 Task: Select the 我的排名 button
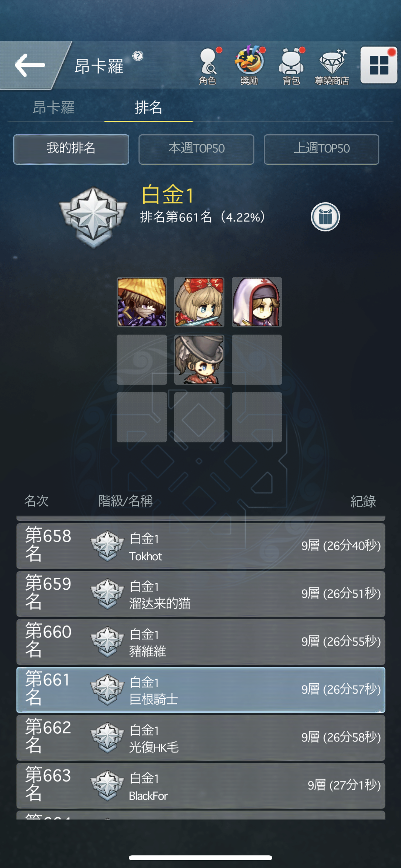pyautogui.click(x=71, y=149)
